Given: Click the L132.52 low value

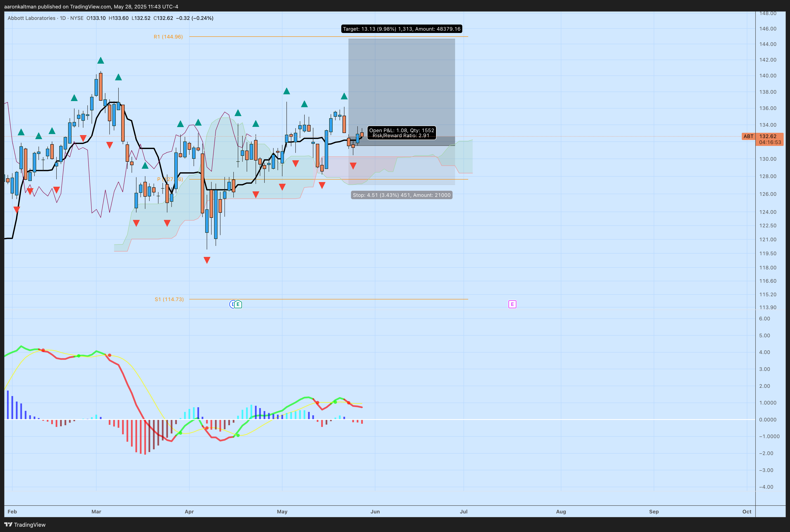Looking at the screenshot, I should 141,18.
